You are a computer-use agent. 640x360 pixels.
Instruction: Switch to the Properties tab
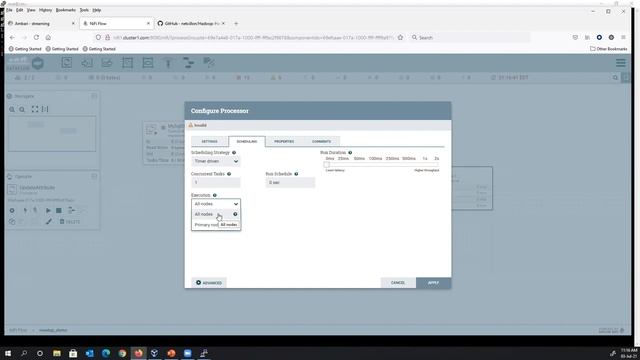[284, 141]
